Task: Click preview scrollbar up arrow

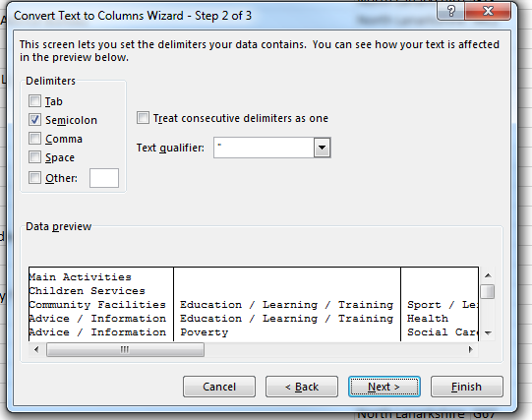Action: 488,275
